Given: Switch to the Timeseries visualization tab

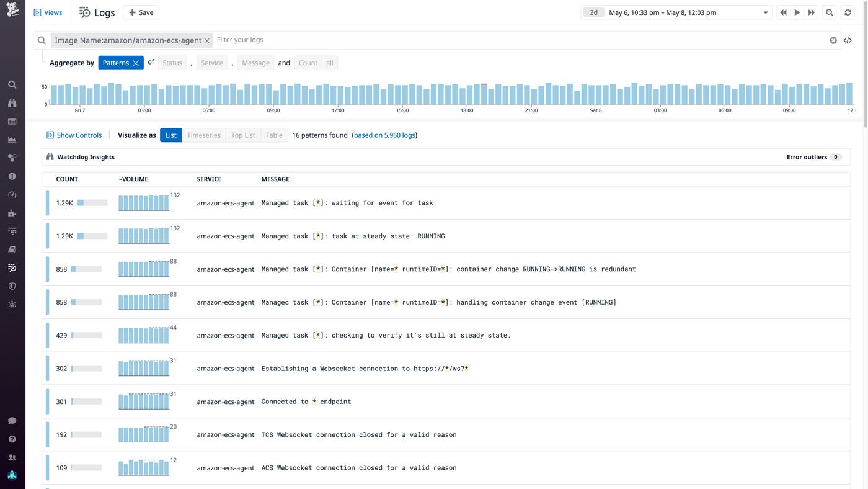Looking at the screenshot, I should click(x=204, y=135).
